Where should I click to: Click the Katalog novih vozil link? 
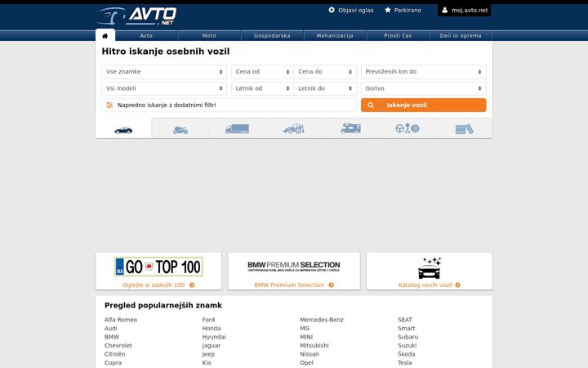tap(425, 285)
